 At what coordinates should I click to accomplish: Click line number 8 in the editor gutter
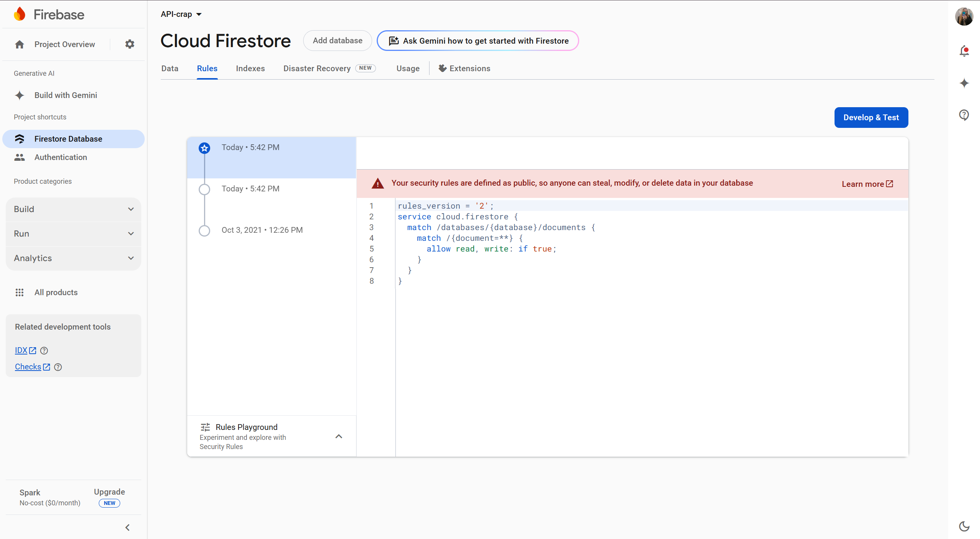click(x=371, y=281)
